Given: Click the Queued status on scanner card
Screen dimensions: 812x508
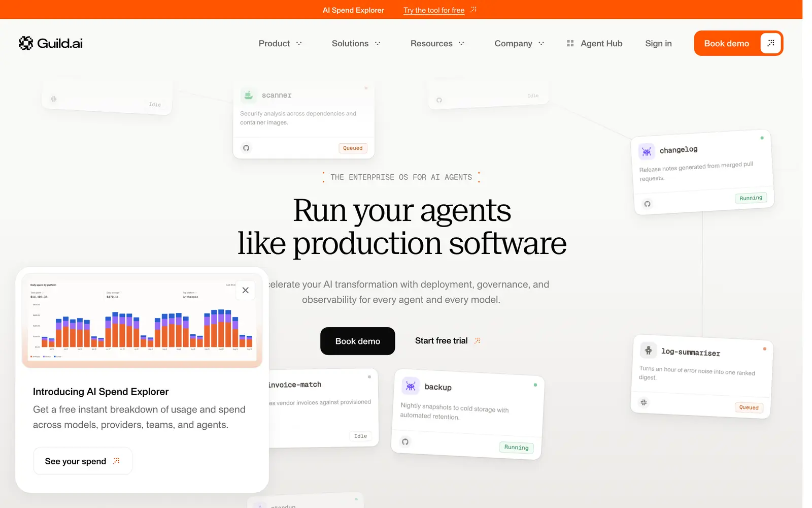Looking at the screenshot, I should point(353,148).
